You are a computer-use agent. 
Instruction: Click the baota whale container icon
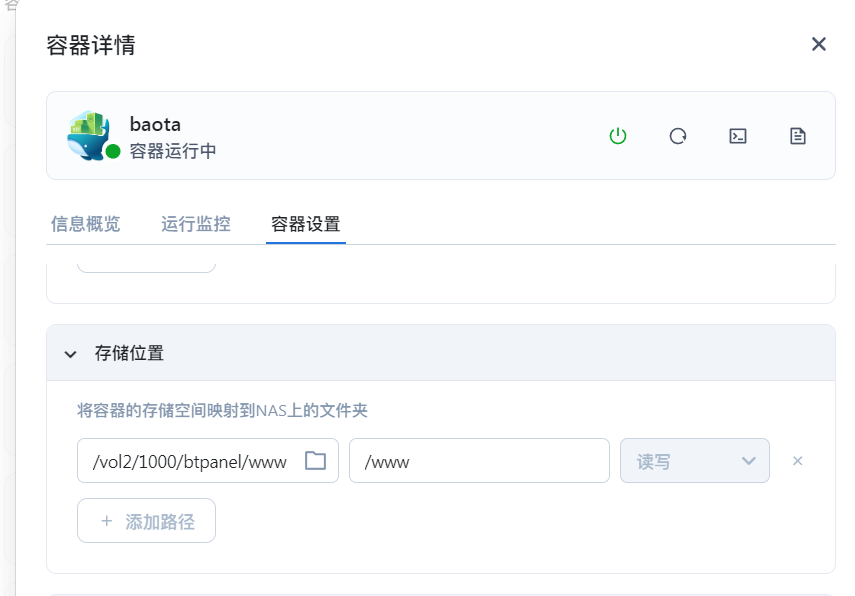click(x=89, y=134)
